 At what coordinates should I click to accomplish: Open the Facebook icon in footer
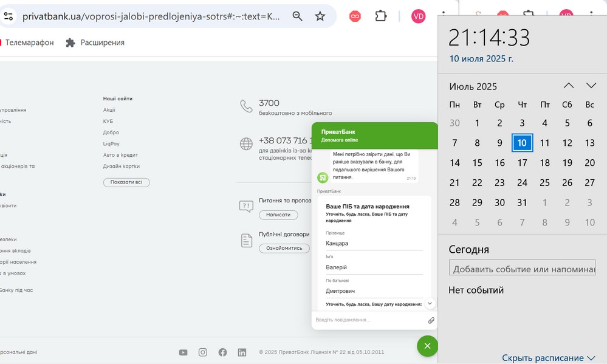point(222,352)
